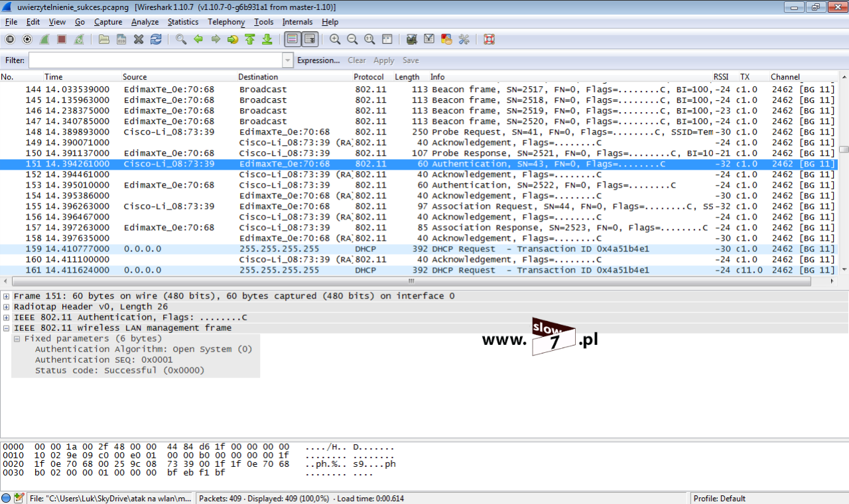Edit coloring rules

click(x=446, y=39)
